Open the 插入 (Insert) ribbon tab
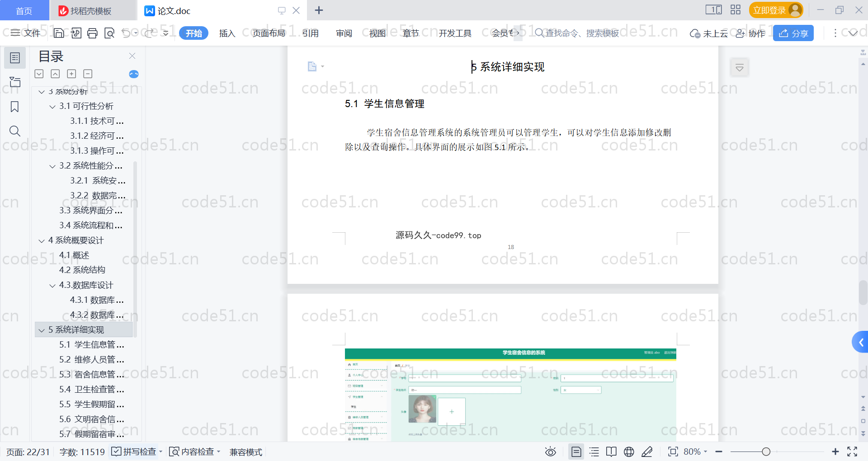Viewport: 868px width, 461px height. click(227, 33)
